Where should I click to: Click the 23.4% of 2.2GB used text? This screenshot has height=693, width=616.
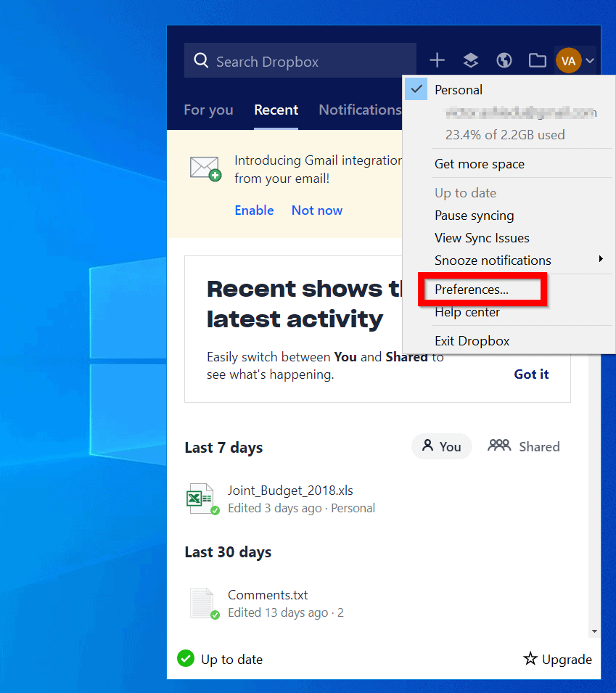coord(505,135)
